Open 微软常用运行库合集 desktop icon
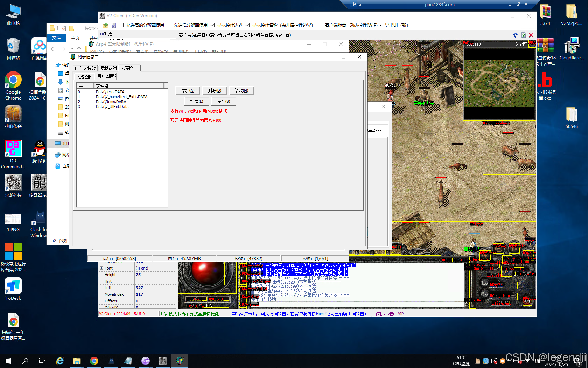Image resolution: width=588 pixels, height=368 pixels. (13, 258)
